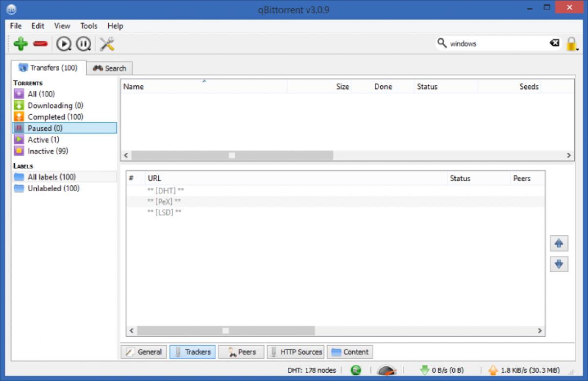
Task: Open the Tools menu
Action: coord(88,26)
